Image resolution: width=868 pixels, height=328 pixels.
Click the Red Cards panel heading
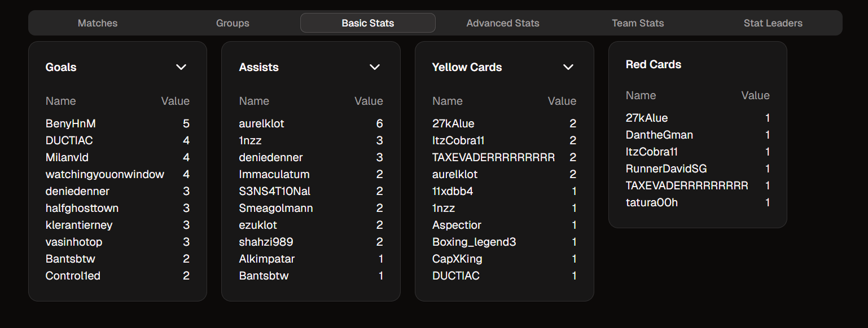coord(653,65)
